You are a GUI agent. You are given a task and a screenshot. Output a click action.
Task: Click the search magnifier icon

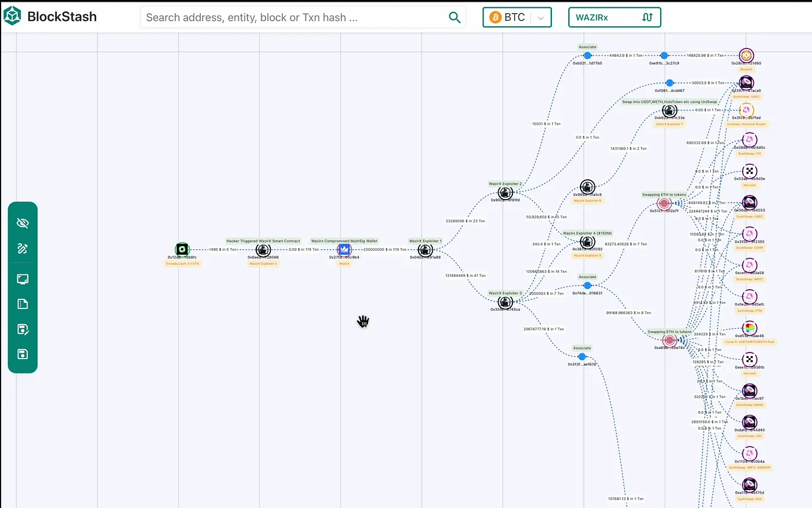(x=454, y=17)
